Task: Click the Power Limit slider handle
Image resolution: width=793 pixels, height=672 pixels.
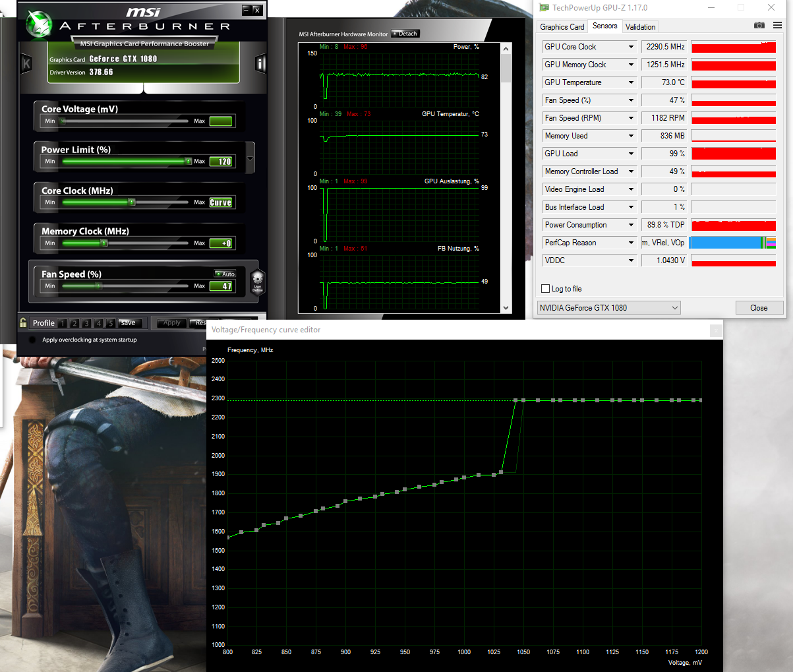Action: [x=189, y=161]
